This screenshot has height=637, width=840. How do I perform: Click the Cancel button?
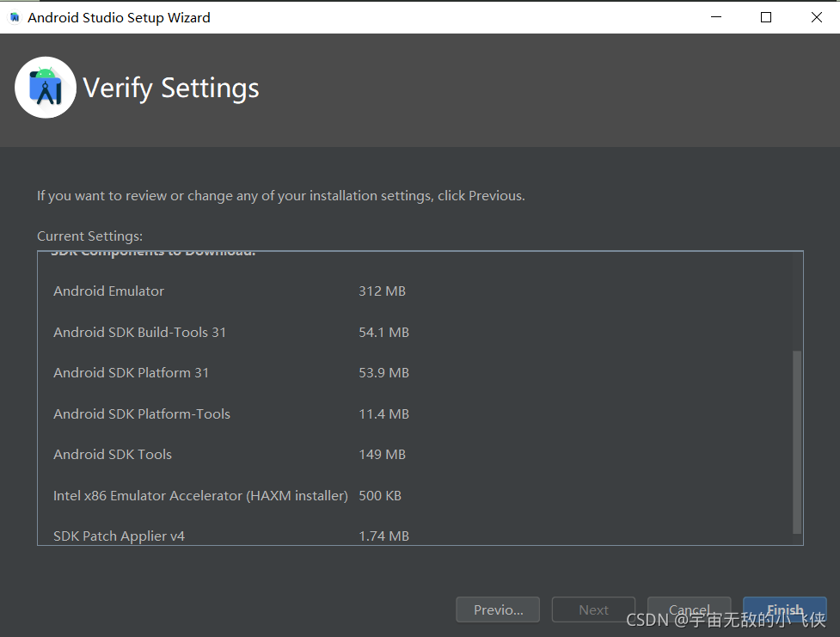tap(689, 609)
